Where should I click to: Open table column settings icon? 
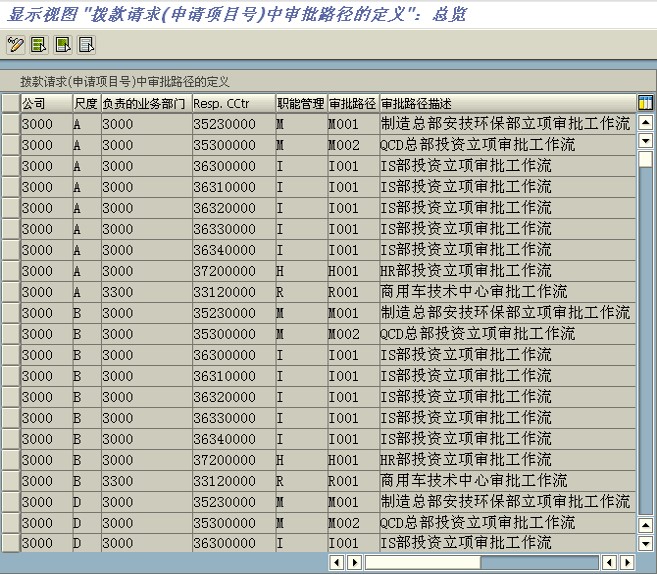coord(645,103)
